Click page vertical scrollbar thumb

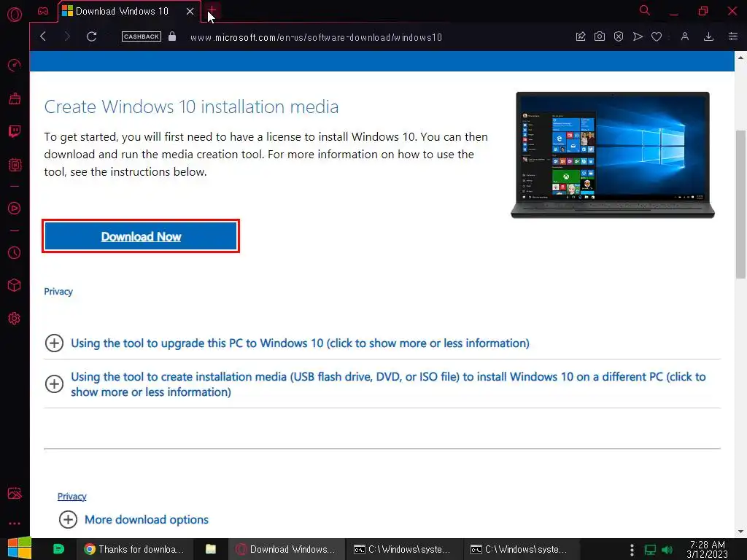[x=740, y=204]
